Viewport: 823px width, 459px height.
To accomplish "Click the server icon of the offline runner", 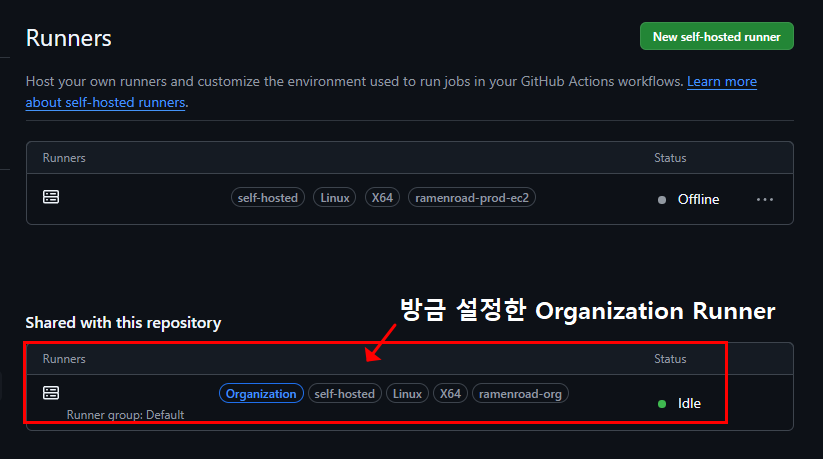I will tap(51, 197).
